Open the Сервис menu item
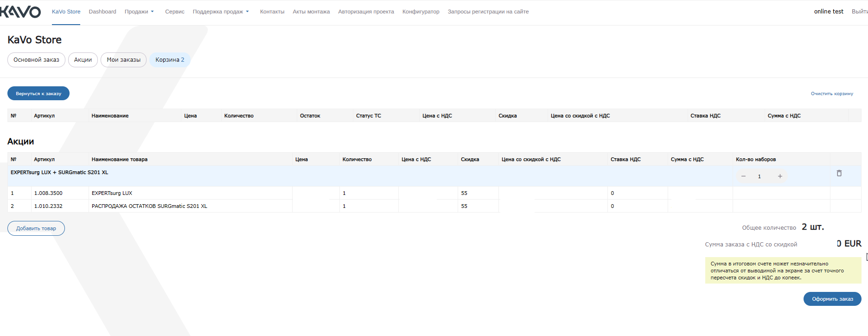The height and width of the screenshot is (336, 868). click(x=175, y=12)
